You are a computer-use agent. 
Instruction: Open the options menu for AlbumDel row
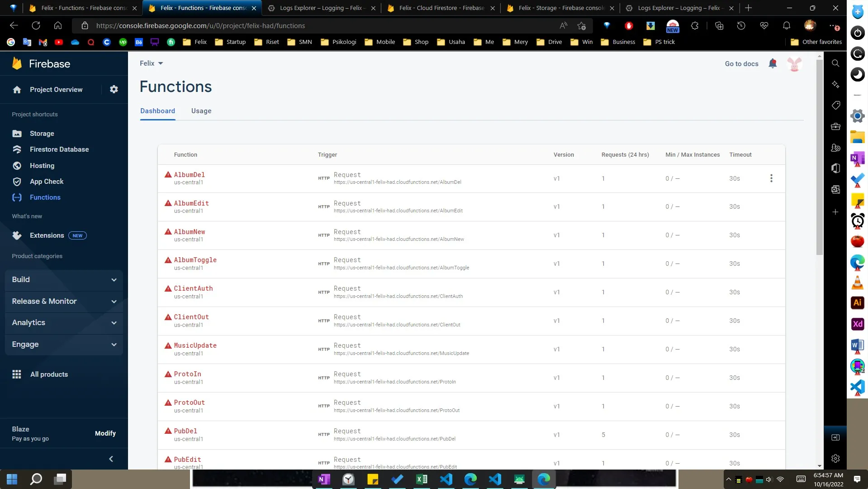click(x=771, y=178)
